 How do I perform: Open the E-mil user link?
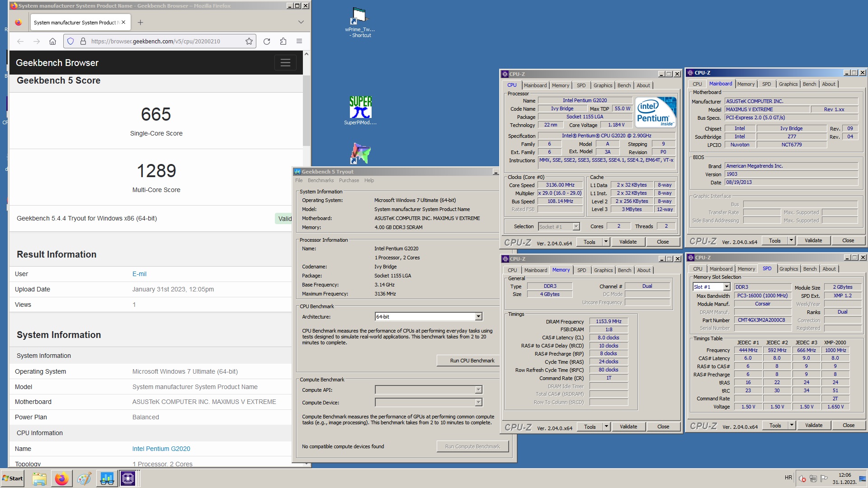139,274
